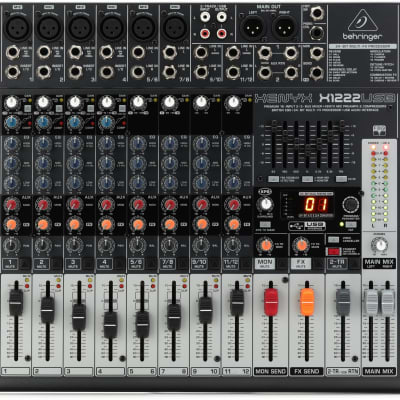400x400 pixels.
Task: Click the channel 4 EQ mid knob
Action: click(x=106, y=163)
